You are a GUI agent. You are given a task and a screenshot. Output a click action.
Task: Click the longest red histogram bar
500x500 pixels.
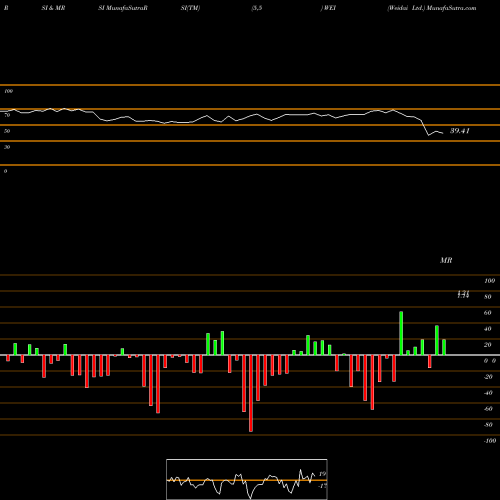(x=251, y=393)
